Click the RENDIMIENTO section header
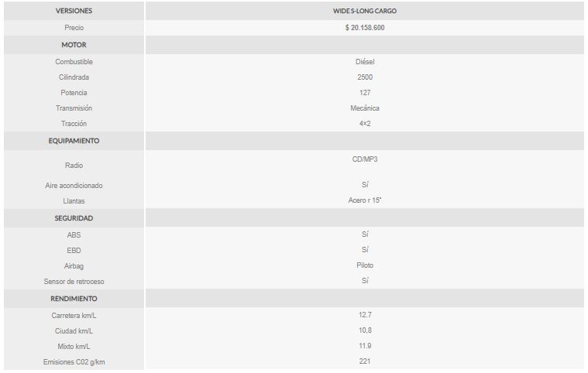 74,299
